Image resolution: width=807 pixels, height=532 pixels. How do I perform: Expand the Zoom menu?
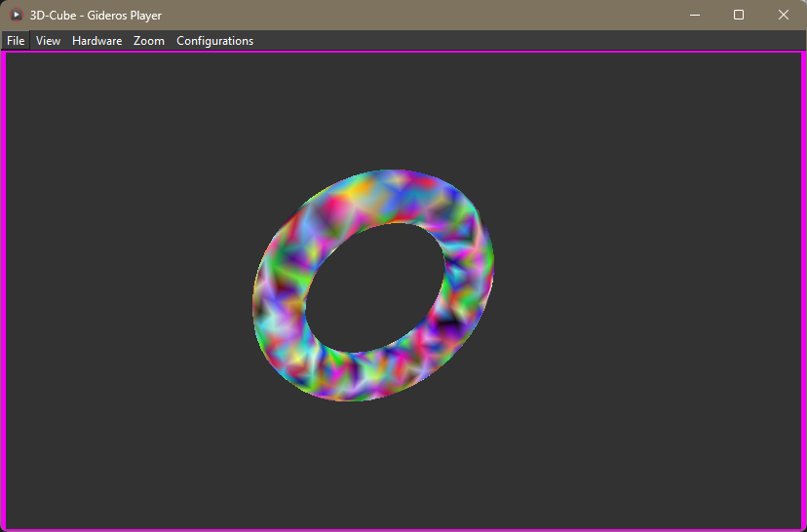click(149, 41)
